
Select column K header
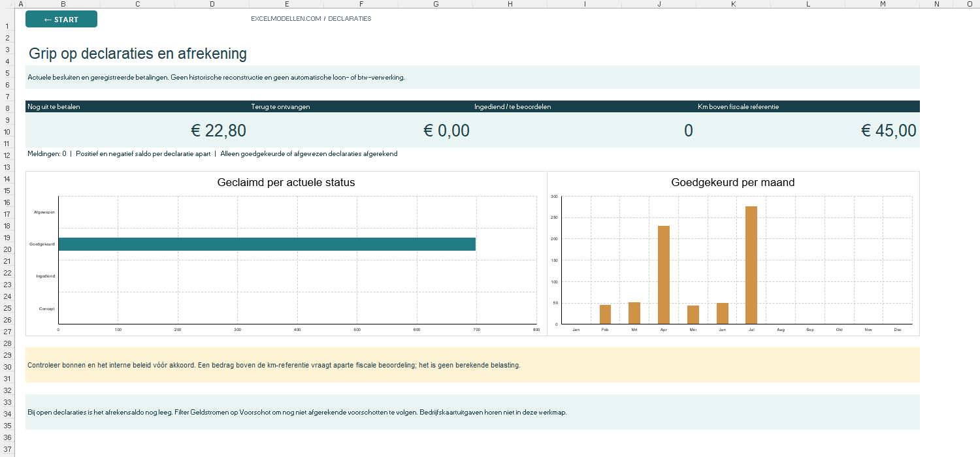[733, 4]
